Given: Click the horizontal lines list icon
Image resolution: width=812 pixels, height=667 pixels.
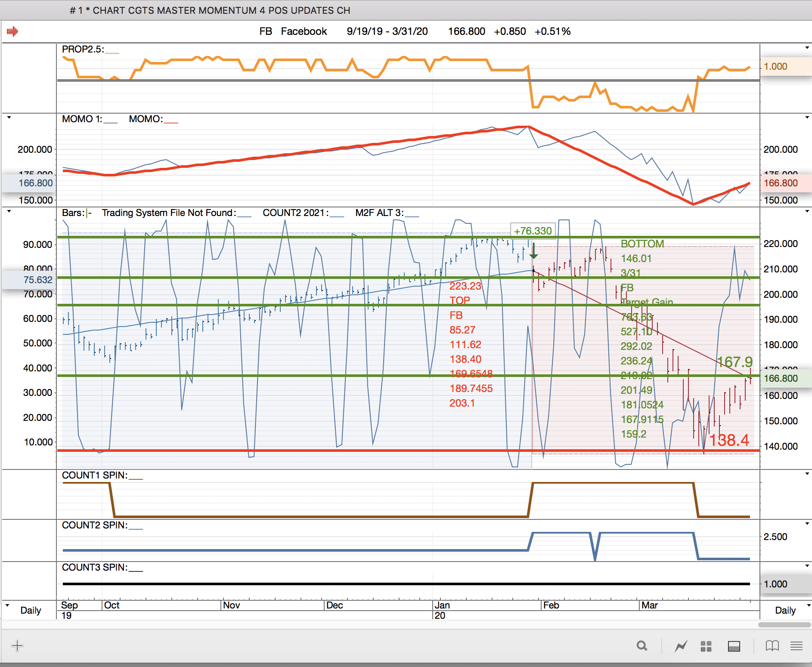Looking at the screenshot, I should point(797,646).
